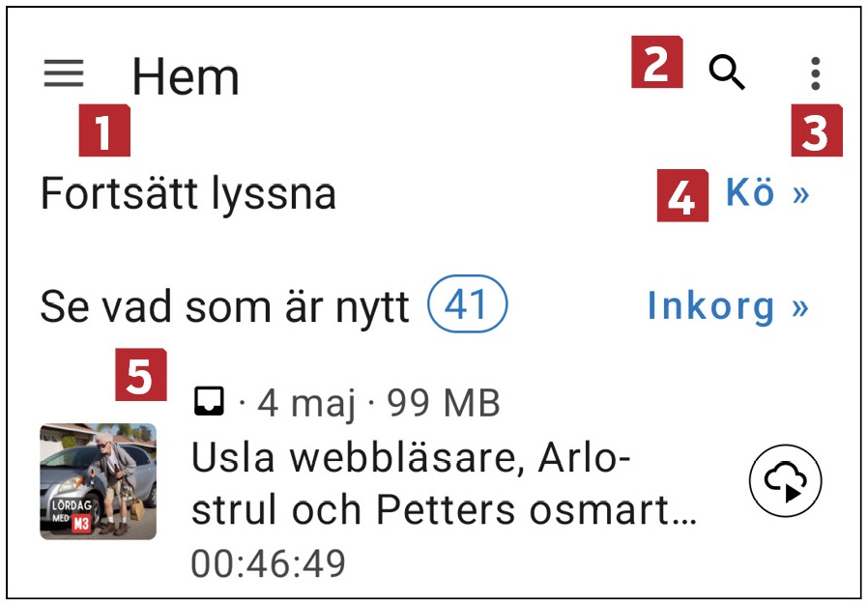Viewport: 868px width, 603px height.
Task: Open the hamburger navigation menu
Action: [x=64, y=73]
